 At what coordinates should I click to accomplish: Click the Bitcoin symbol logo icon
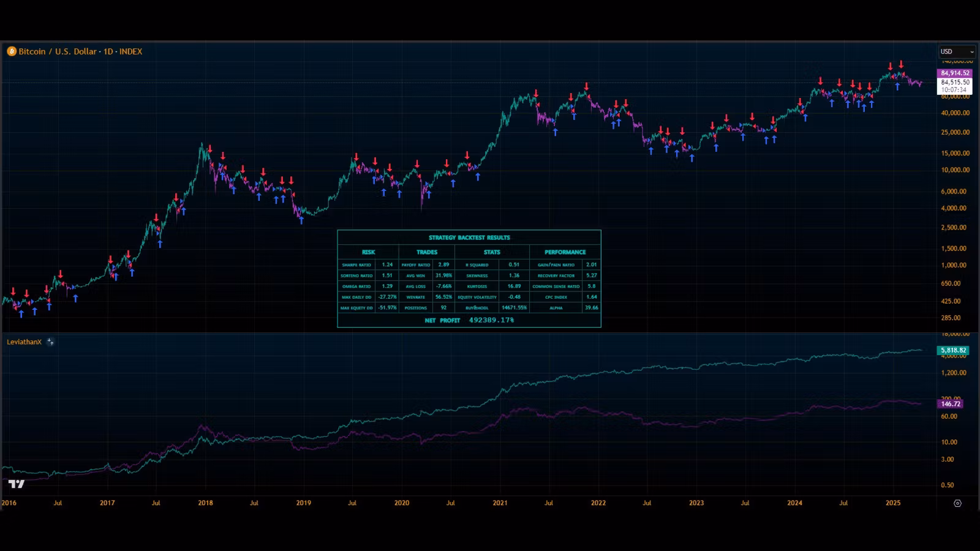point(11,51)
